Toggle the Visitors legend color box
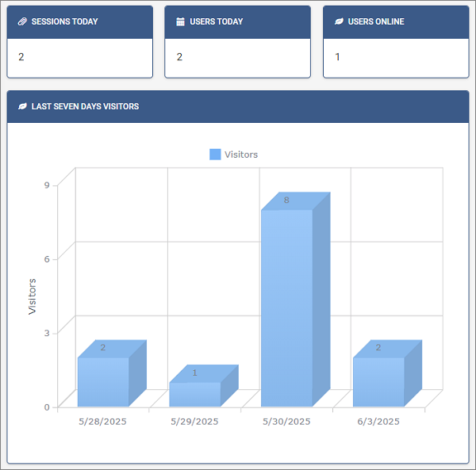The image size is (476, 470). point(215,155)
